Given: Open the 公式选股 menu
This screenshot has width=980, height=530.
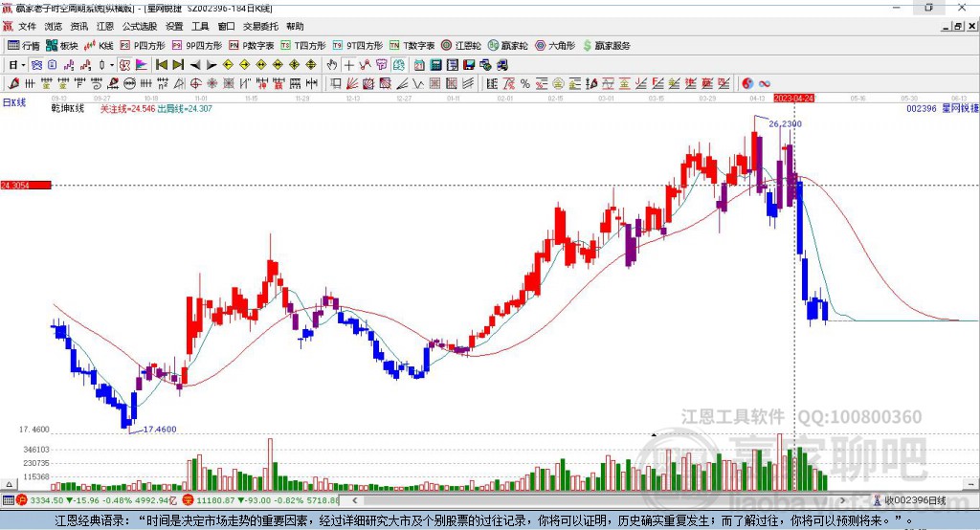Looking at the screenshot, I should (138, 27).
